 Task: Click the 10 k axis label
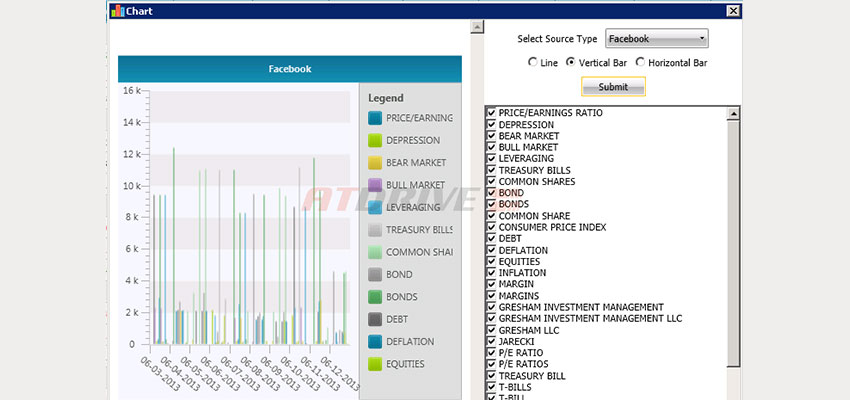(x=132, y=186)
